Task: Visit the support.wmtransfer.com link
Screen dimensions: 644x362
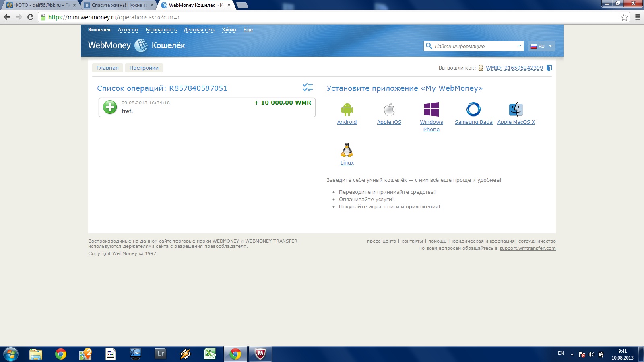Action: 528,248
